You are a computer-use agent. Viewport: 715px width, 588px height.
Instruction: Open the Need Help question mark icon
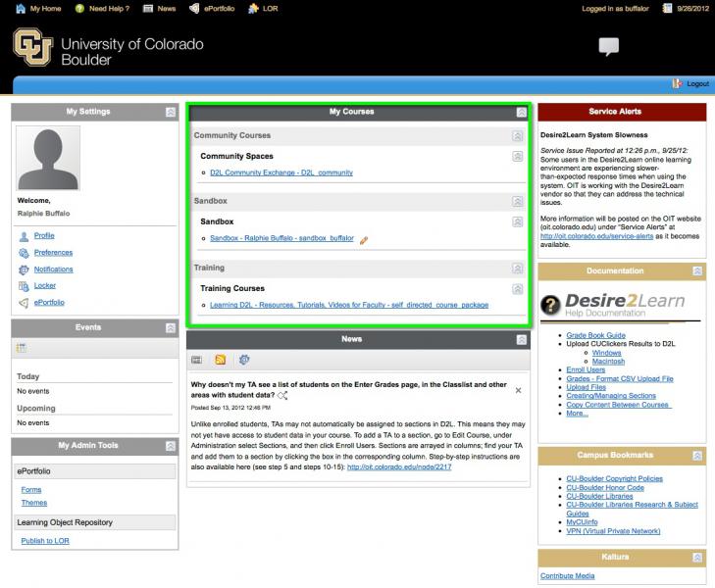click(79, 8)
